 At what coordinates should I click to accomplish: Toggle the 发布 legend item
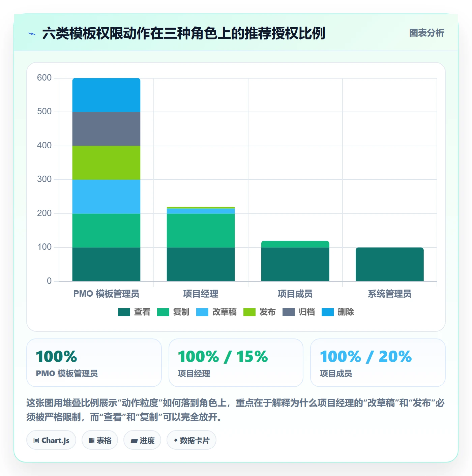tap(259, 312)
